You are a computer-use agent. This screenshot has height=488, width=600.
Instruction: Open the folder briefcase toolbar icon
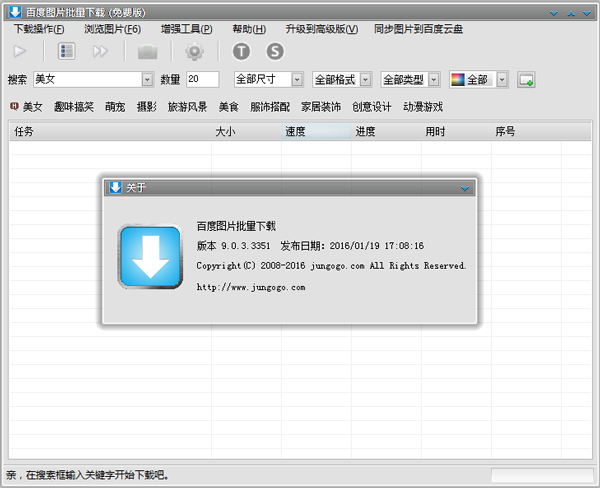[148, 52]
